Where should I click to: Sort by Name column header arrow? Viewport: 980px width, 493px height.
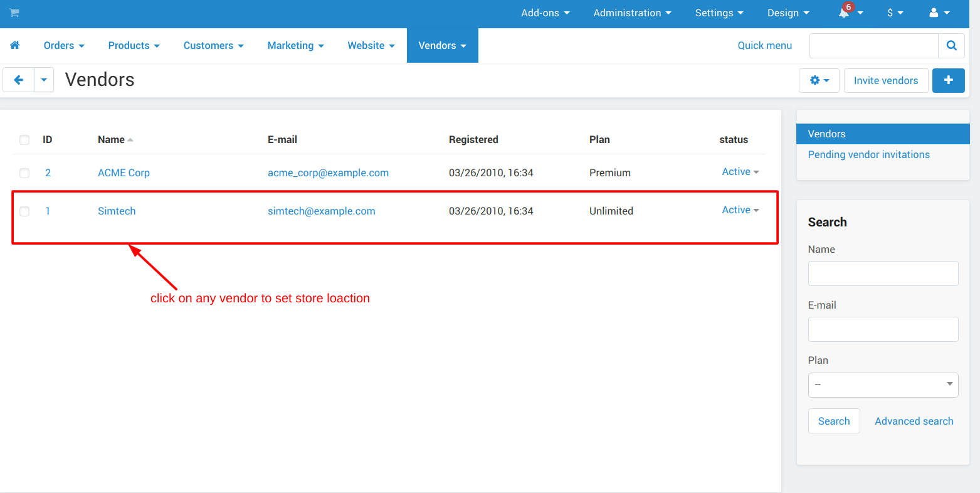(130, 140)
